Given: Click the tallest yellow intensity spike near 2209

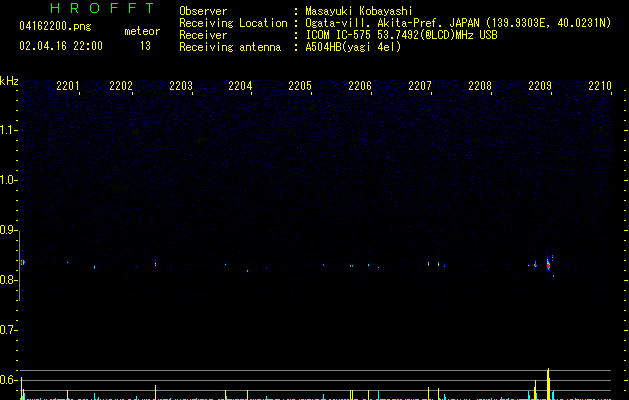Looking at the screenshot, I should pyautogui.click(x=548, y=384).
